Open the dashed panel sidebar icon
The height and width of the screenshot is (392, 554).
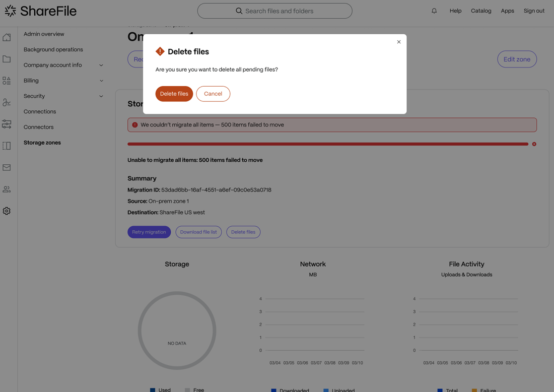[x=7, y=146]
